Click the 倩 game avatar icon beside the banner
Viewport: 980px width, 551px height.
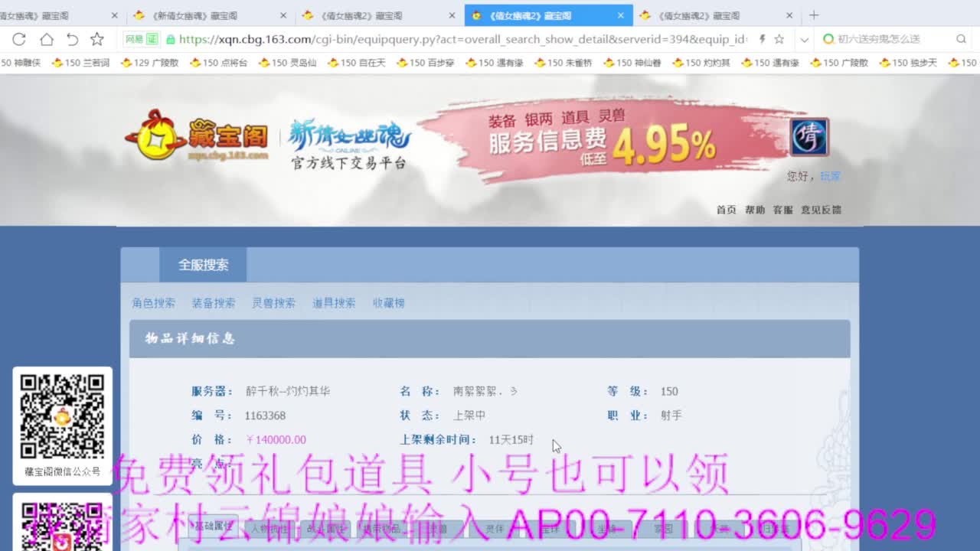point(809,136)
